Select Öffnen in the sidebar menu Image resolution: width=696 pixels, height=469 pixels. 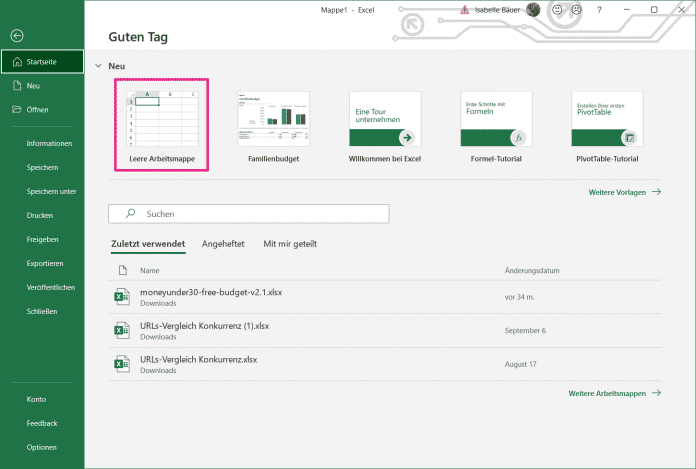tap(42, 110)
